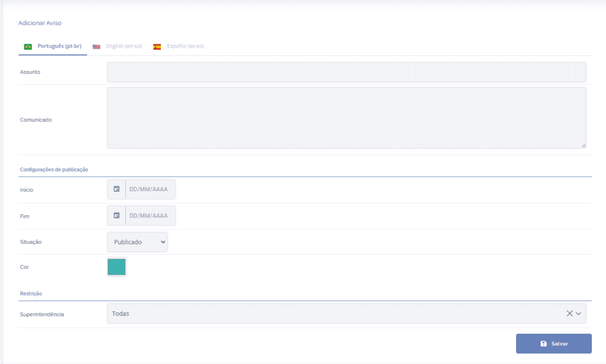Viewport: 606px width, 364px height.
Task: Open the Situação Publicado dropdown
Action: pyautogui.click(x=137, y=242)
